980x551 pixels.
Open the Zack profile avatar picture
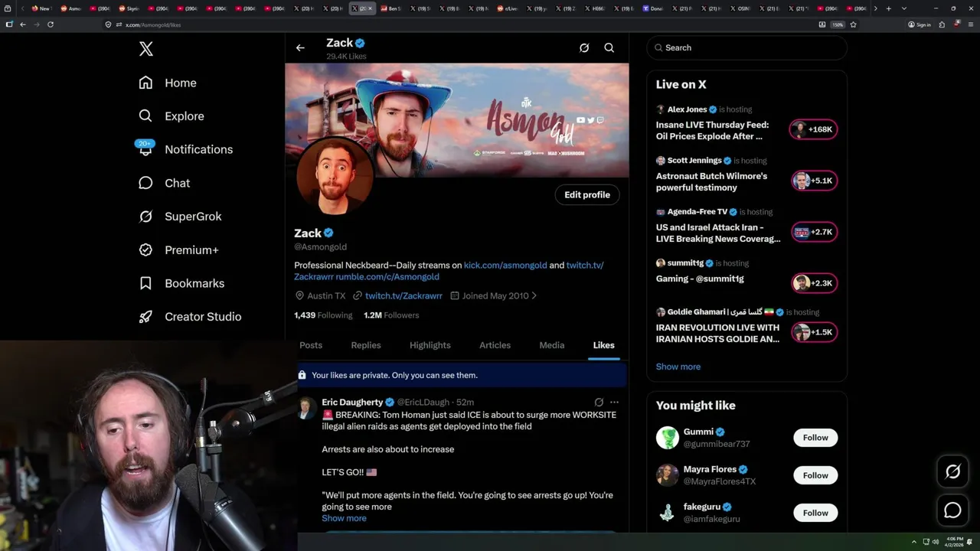(x=335, y=177)
